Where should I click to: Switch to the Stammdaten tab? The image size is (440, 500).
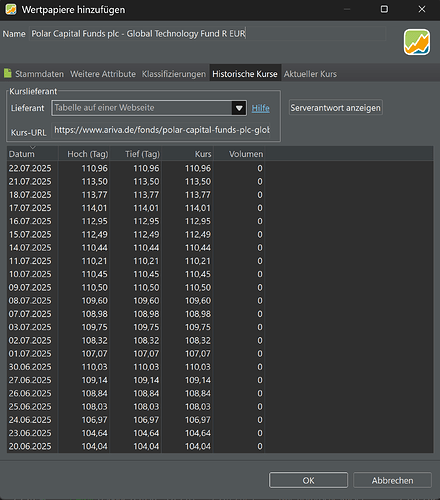pos(39,74)
